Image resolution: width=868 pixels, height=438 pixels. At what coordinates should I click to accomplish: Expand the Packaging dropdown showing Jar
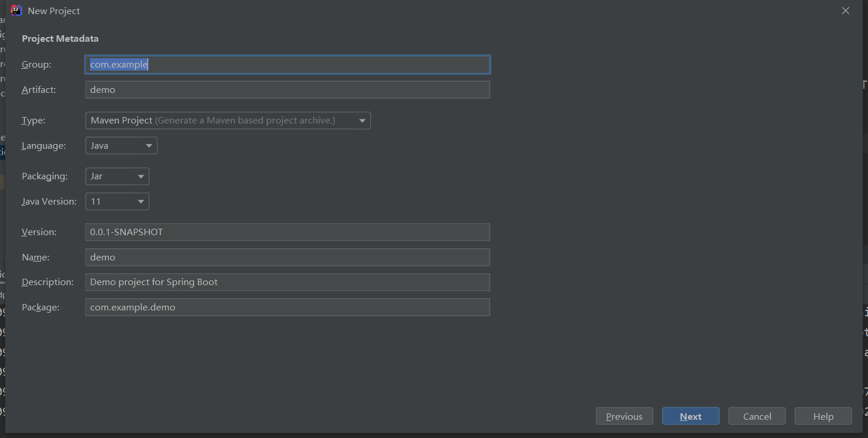[117, 176]
